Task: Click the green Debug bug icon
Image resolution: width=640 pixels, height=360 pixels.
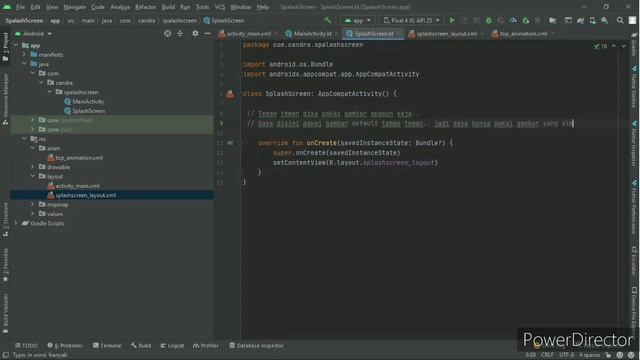Action: [489, 20]
